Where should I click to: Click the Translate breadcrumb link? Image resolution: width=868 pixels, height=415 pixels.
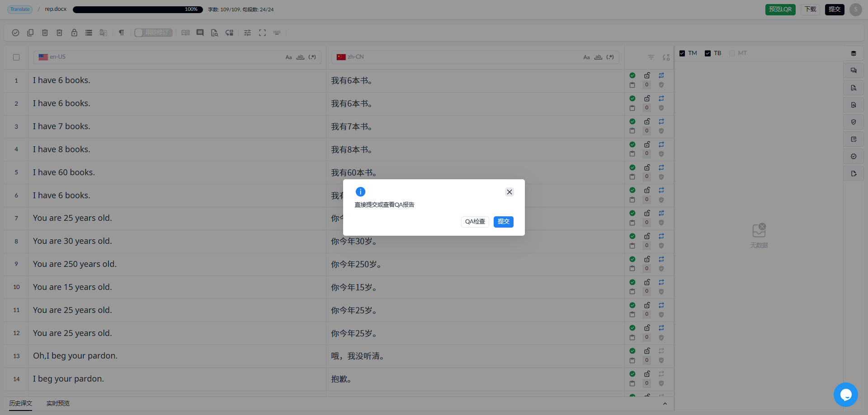pos(20,9)
